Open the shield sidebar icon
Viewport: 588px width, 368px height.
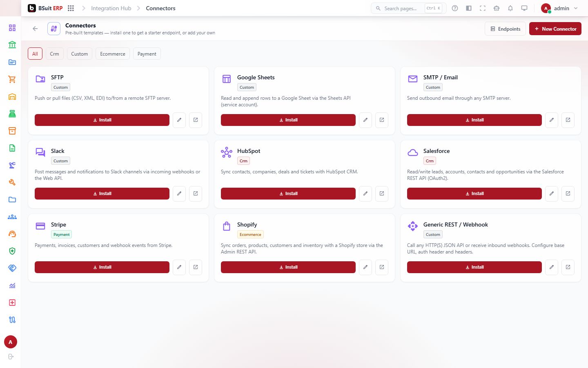click(x=12, y=251)
